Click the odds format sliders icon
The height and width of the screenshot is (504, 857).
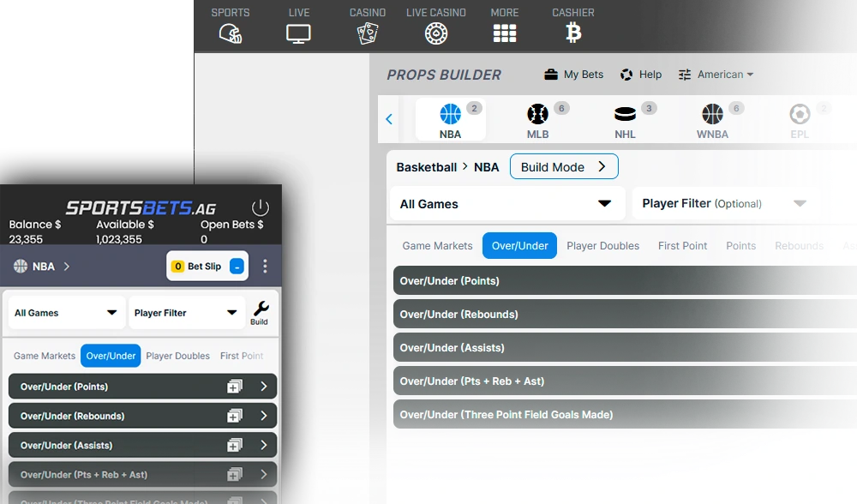[x=684, y=75]
